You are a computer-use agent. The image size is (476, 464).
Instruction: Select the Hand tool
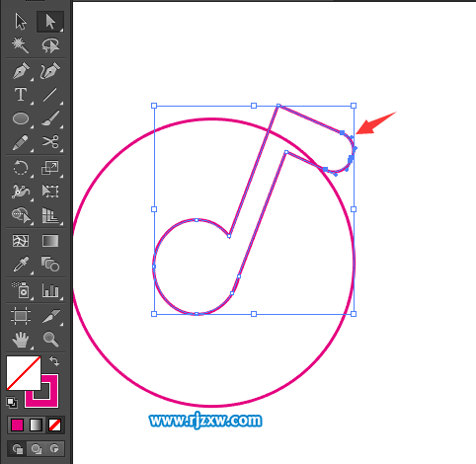pos(21,339)
